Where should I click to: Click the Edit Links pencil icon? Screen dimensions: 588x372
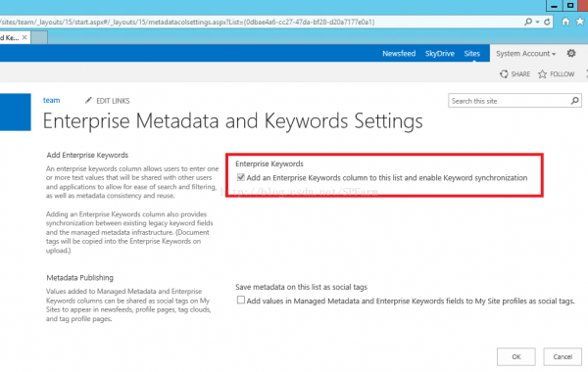88,101
